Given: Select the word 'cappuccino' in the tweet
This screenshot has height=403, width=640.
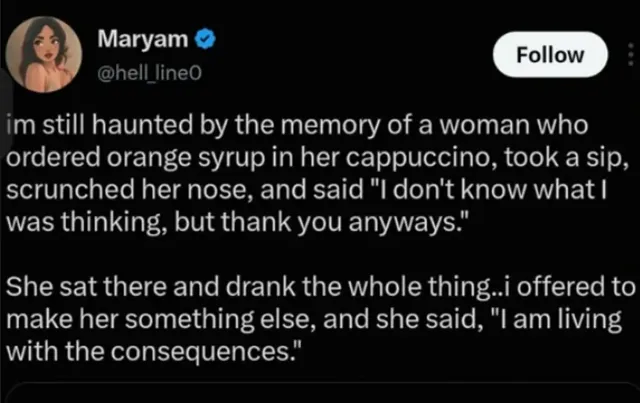Looking at the screenshot, I should [x=421, y=158].
